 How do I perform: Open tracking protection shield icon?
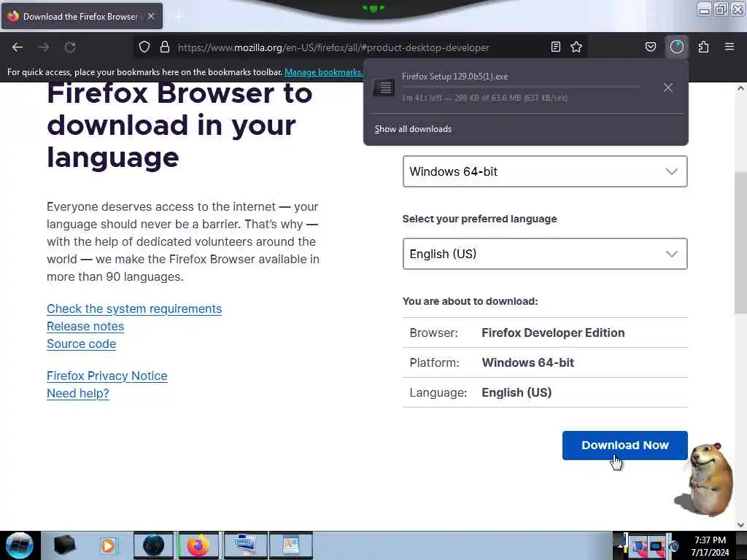coord(144,47)
